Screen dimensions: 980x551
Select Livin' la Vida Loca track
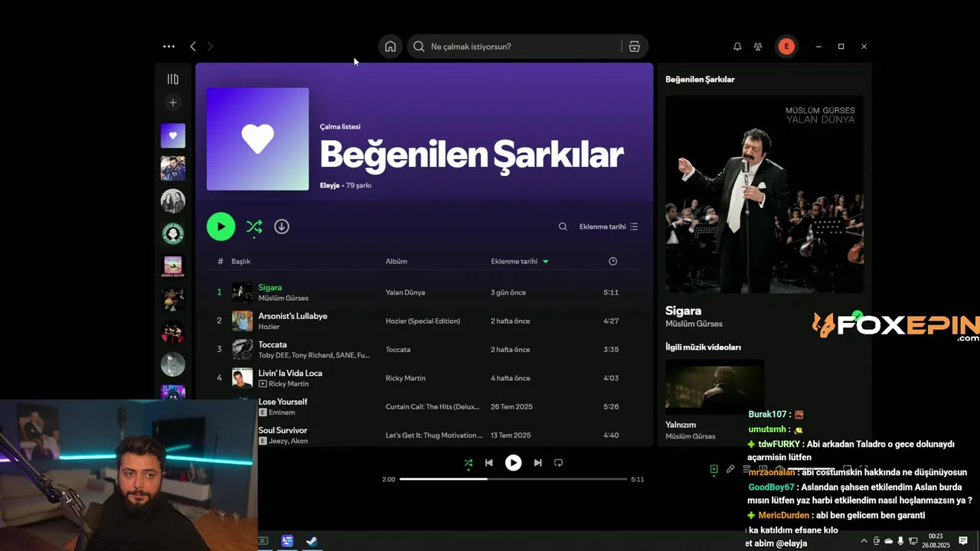pos(290,373)
